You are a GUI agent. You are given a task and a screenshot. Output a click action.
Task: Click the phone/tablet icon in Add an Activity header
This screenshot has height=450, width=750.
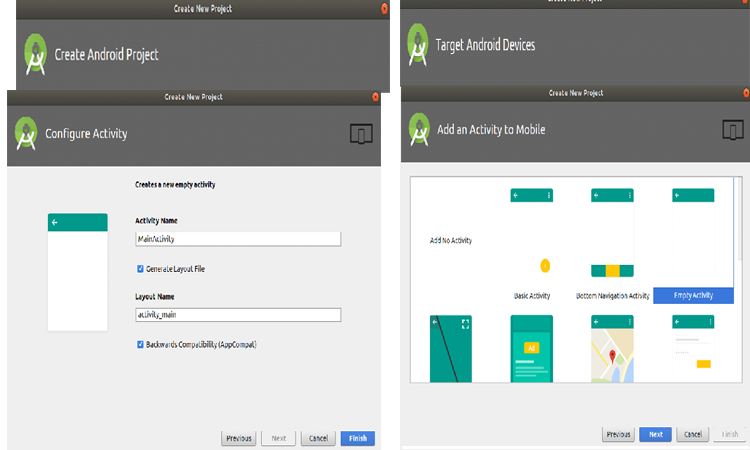coord(733,130)
